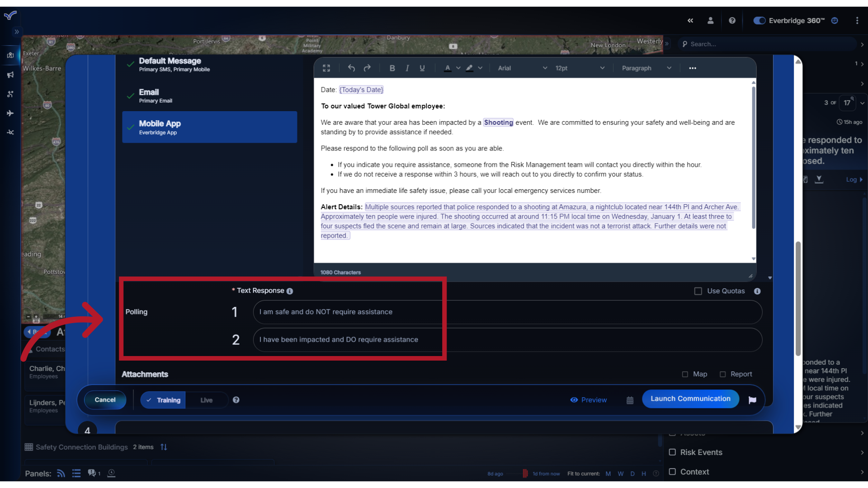868x488 pixels.
Task: Click the Italic formatting icon
Action: [x=407, y=68]
